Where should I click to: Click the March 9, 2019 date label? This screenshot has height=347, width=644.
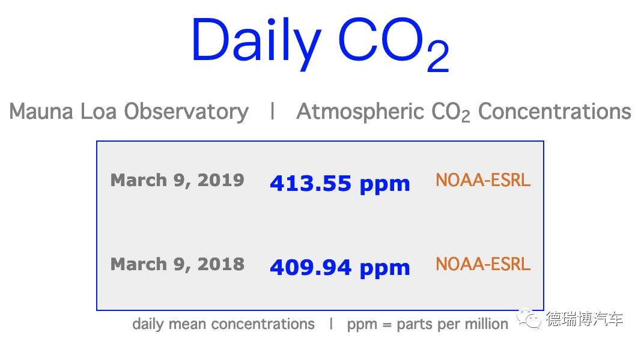pyautogui.click(x=177, y=180)
